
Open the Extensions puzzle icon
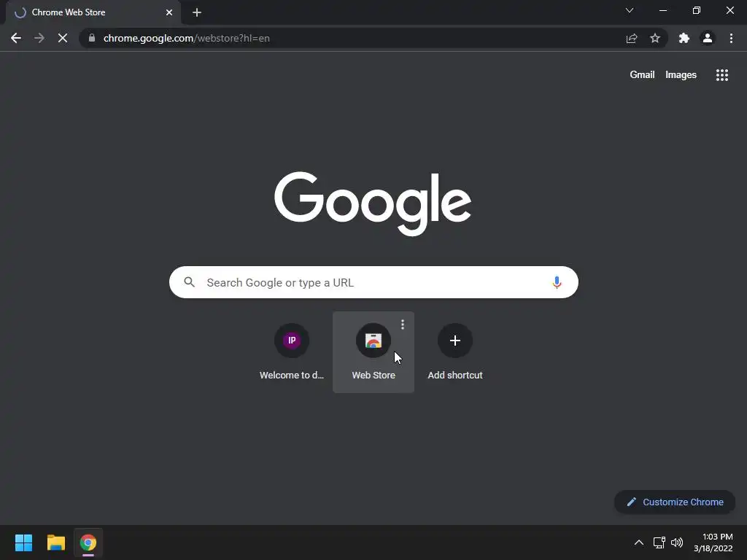coord(684,38)
